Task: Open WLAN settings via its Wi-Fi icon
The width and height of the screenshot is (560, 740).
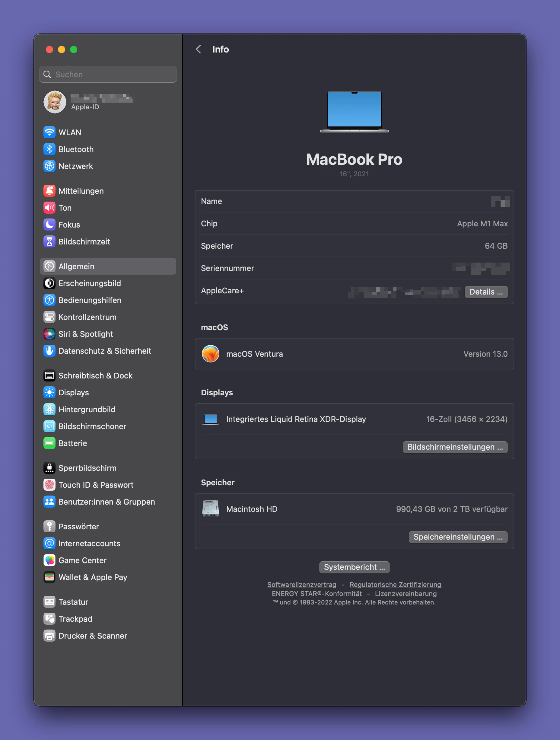Action: coord(49,132)
